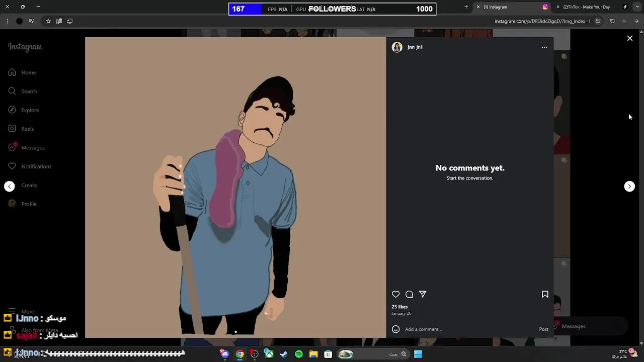The width and height of the screenshot is (644, 362).
Task: Close the post overlay X
Action: tap(630, 38)
